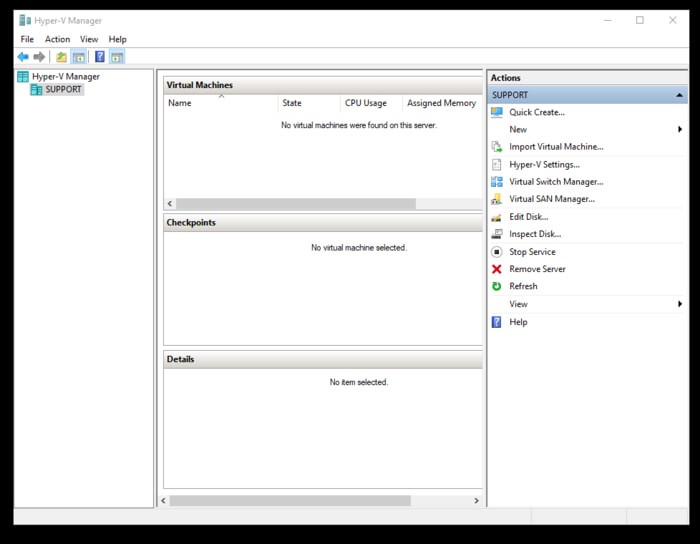The height and width of the screenshot is (544, 700).
Task: Click the Virtual Machines horizontal scrollbar thumb
Action: pyautogui.click(x=296, y=203)
